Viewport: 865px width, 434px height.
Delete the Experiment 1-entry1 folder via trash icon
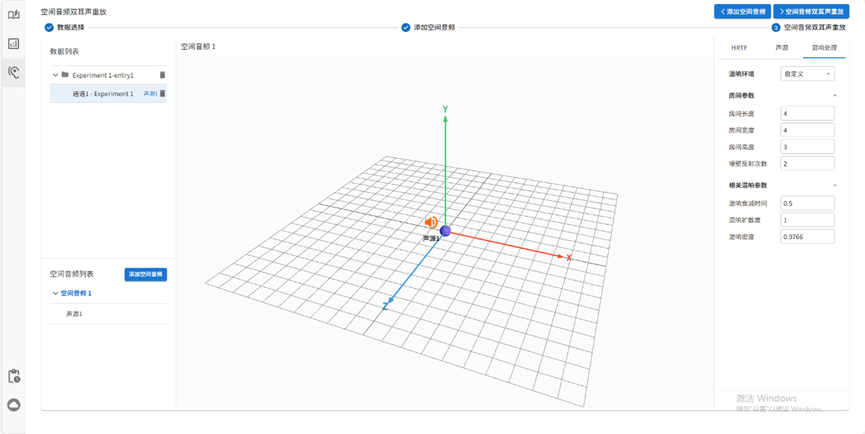pos(163,75)
